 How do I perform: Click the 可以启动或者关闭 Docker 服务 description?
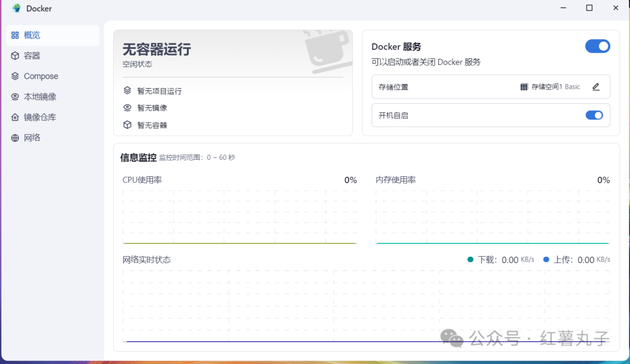(x=426, y=62)
